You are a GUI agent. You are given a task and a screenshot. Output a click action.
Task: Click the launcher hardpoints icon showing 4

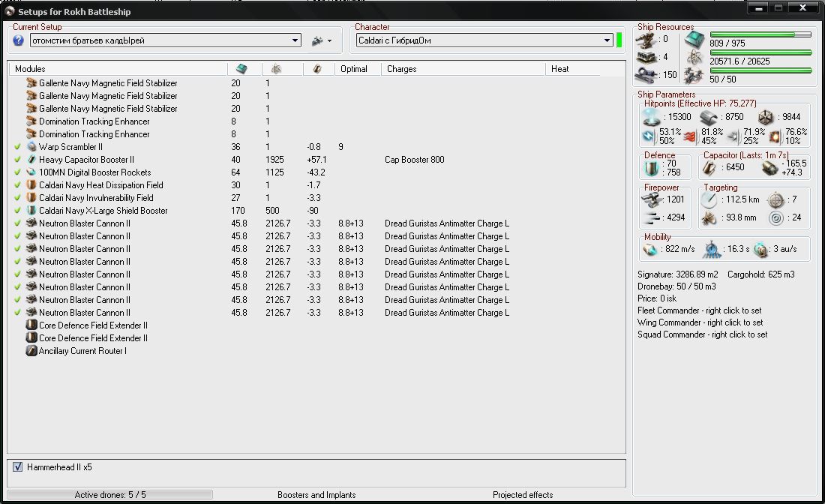(x=646, y=57)
